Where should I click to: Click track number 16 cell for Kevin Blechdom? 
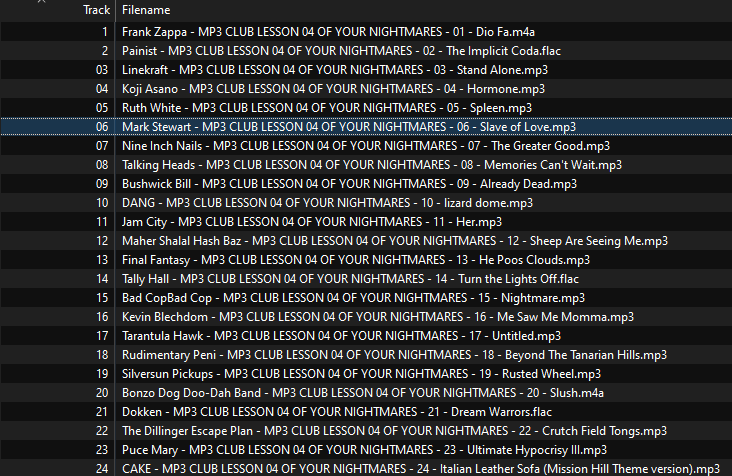[102, 317]
